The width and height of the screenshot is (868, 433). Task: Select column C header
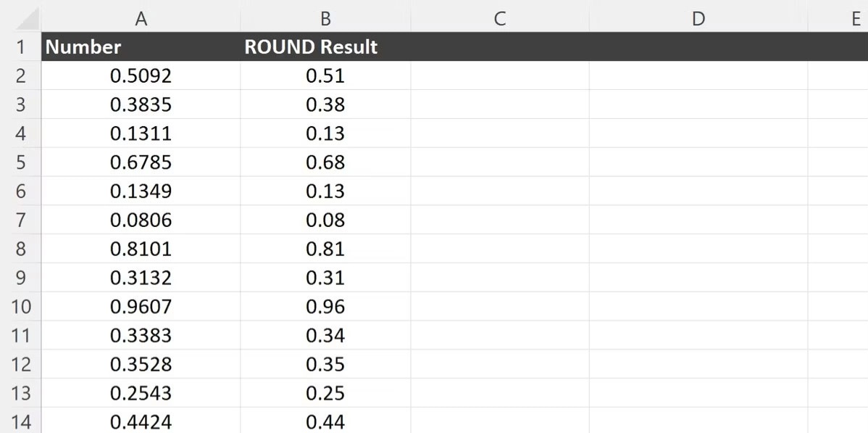500,19
